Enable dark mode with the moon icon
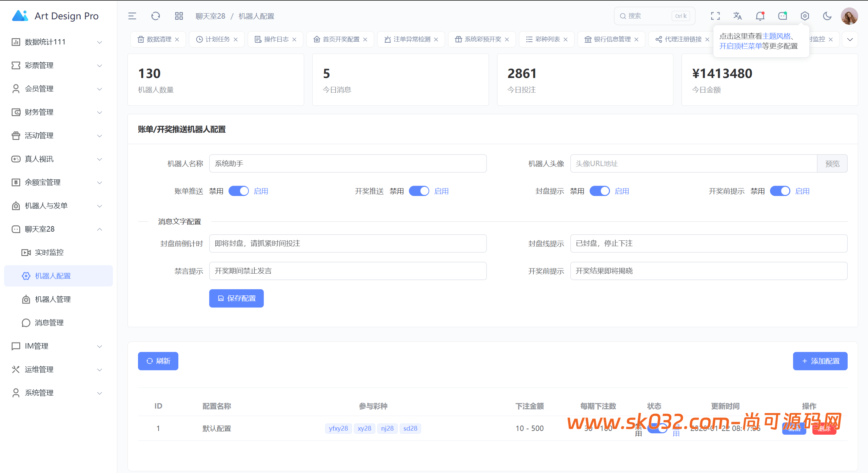 pos(827,16)
